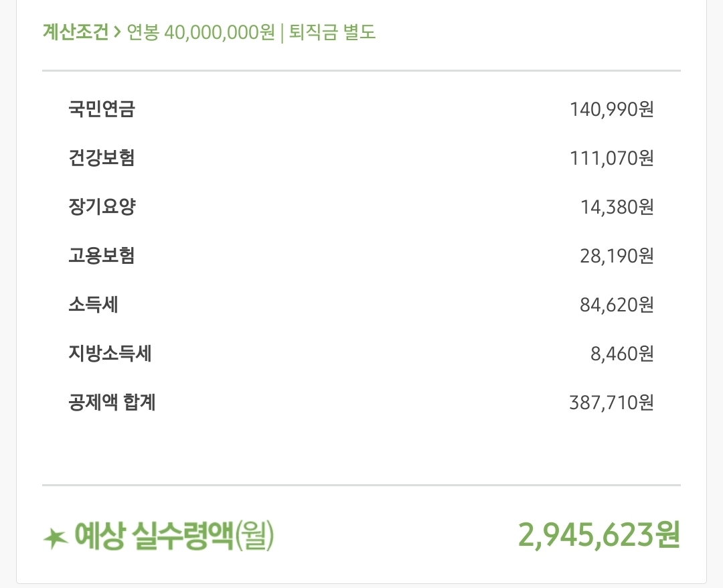Select the 건강보험 row label
723x588 pixels.
[x=102, y=158]
